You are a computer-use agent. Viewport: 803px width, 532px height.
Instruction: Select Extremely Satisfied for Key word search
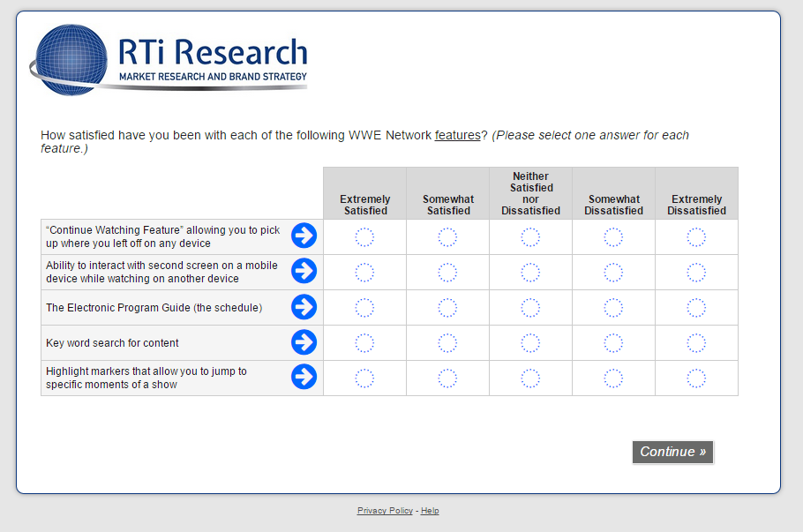pyautogui.click(x=364, y=343)
